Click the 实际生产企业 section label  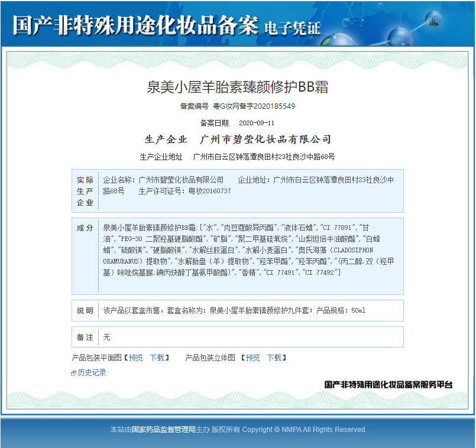85,191
